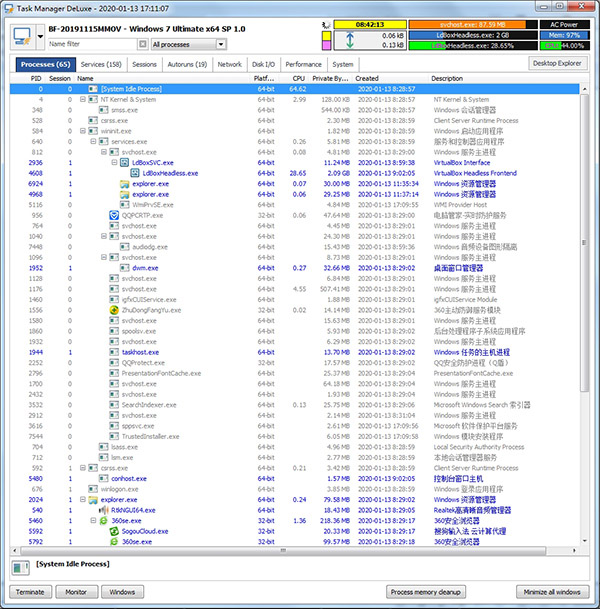
Task: Click the computer connection icon button
Action: click(x=22, y=37)
